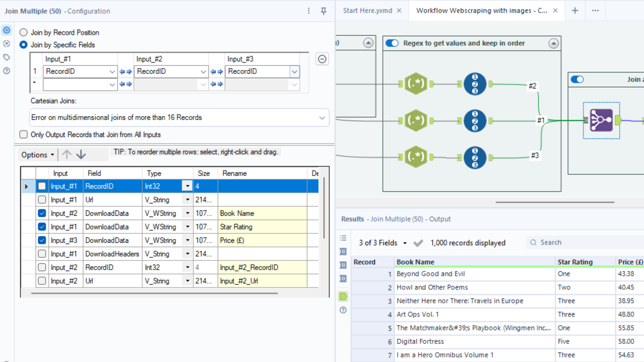Move selected field down with arrow
This screenshot has height=362, width=644.
pos(81,155)
